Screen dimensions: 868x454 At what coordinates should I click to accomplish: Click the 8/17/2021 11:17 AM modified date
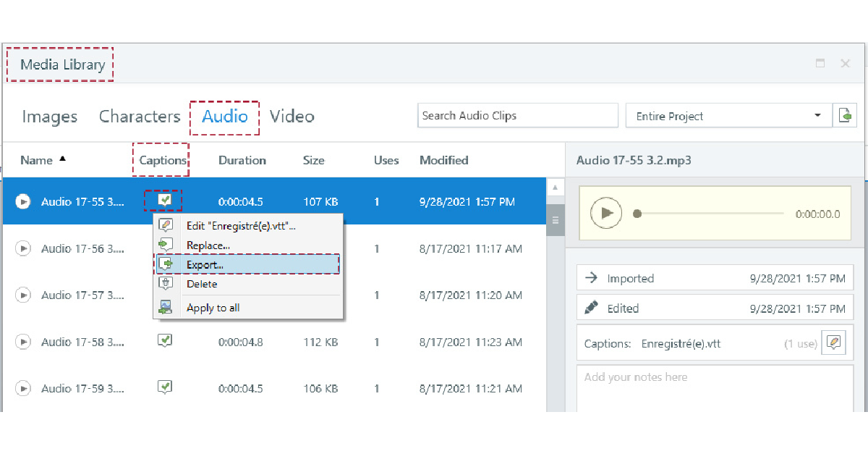(471, 248)
